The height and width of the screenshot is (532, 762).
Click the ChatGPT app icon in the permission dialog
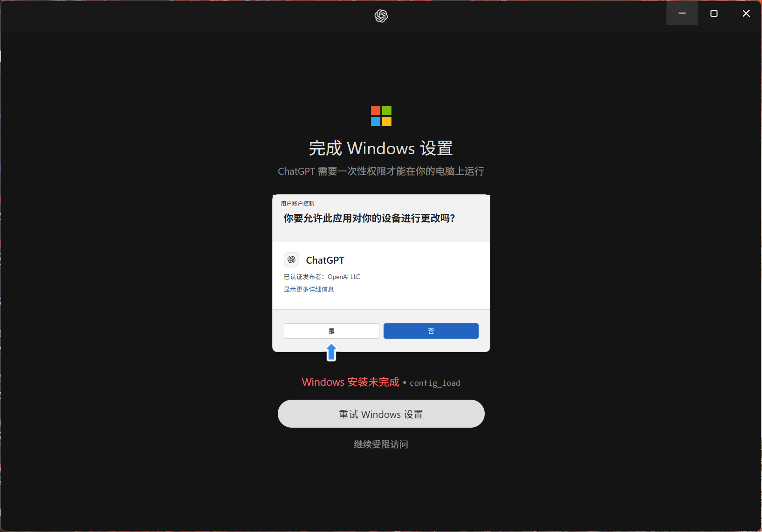tap(291, 259)
